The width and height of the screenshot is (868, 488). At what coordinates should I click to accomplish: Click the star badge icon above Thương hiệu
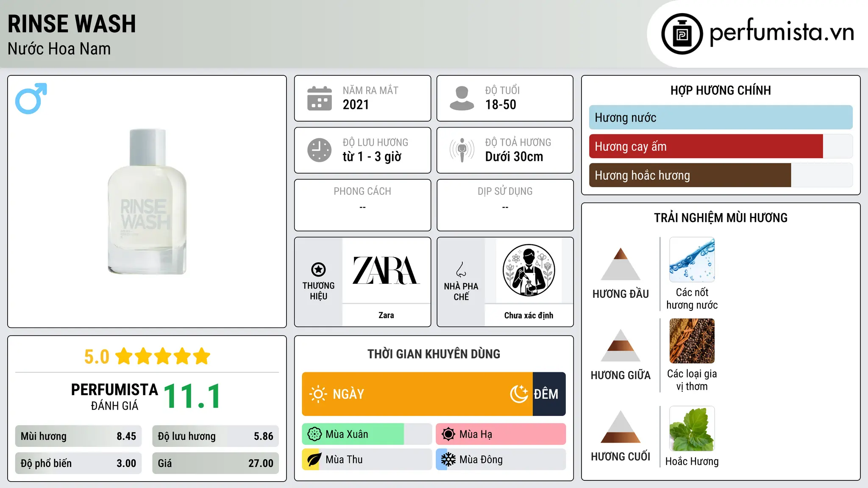[x=318, y=269]
